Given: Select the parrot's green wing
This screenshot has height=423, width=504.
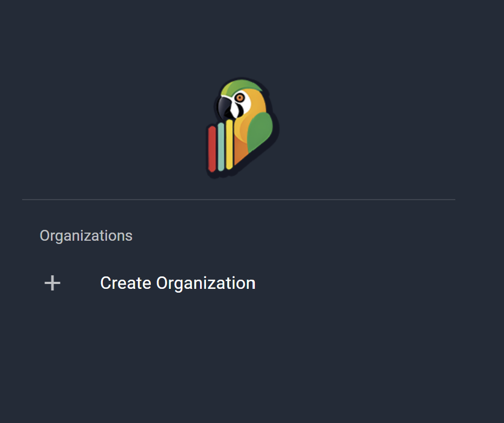Looking at the screenshot, I should click(x=260, y=130).
